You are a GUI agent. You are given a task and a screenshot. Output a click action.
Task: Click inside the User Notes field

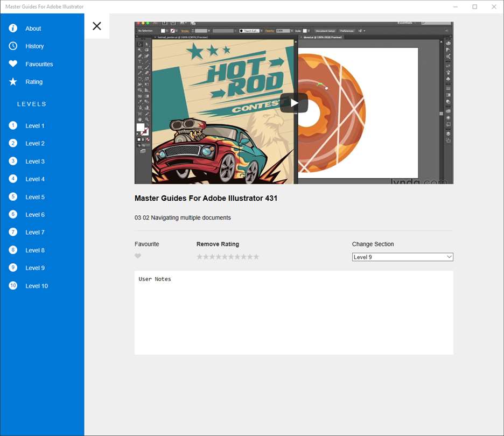(x=294, y=313)
